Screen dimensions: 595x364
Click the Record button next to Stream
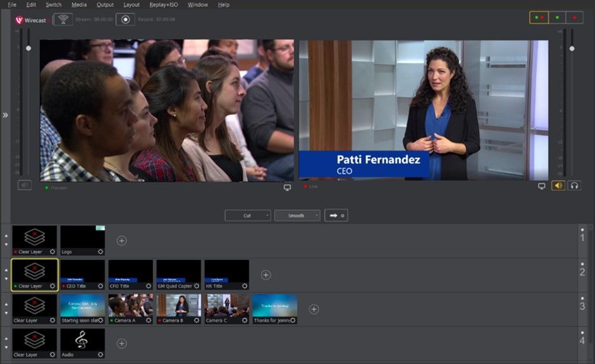click(x=125, y=18)
